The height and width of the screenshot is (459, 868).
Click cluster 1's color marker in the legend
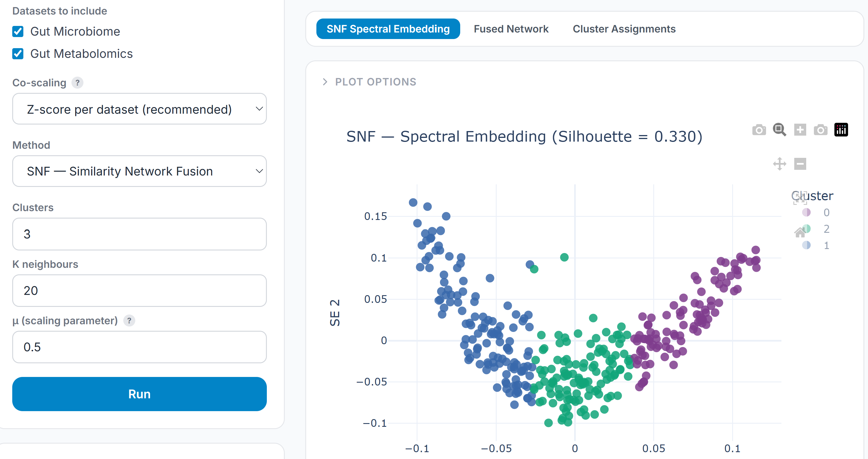(806, 245)
